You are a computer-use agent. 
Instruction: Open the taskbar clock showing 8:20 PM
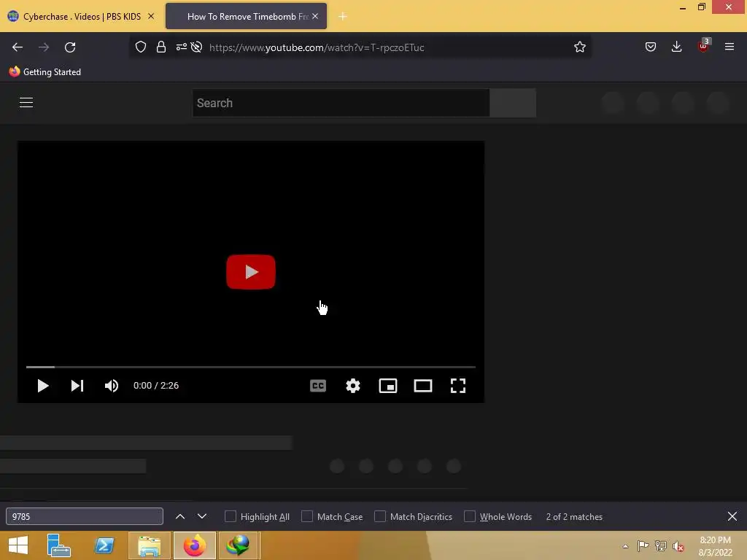715,546
